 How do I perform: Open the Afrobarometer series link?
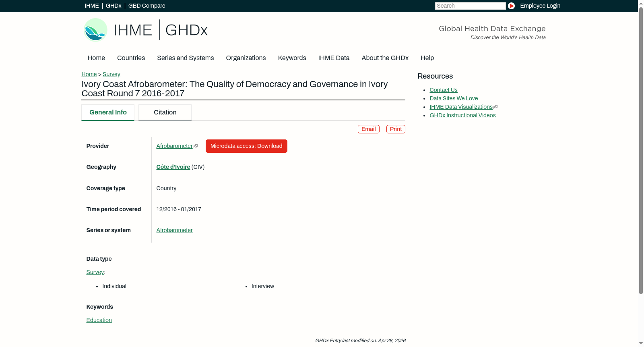click(174, 230)
